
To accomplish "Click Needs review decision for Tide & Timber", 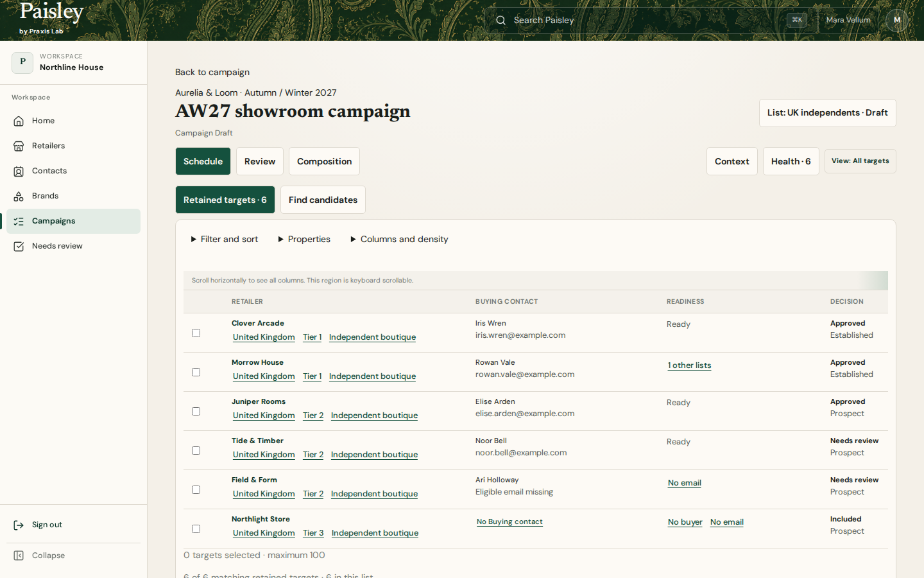I will click(x=854, y=441).
